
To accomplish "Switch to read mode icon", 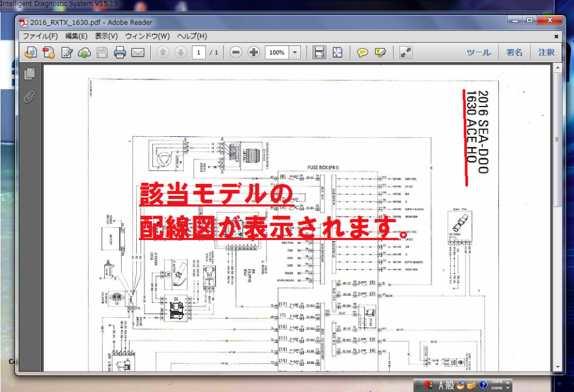I will pyautogui.click(x=406, y=52).
